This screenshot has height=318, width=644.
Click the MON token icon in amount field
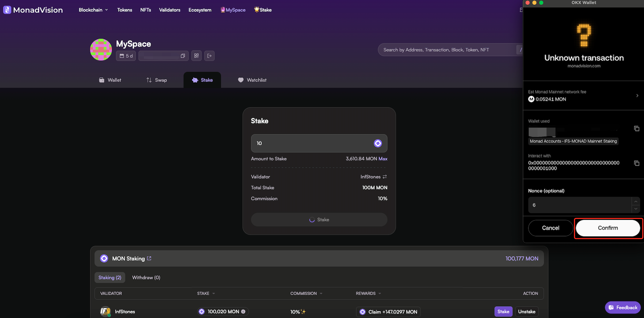coord(378,143)
